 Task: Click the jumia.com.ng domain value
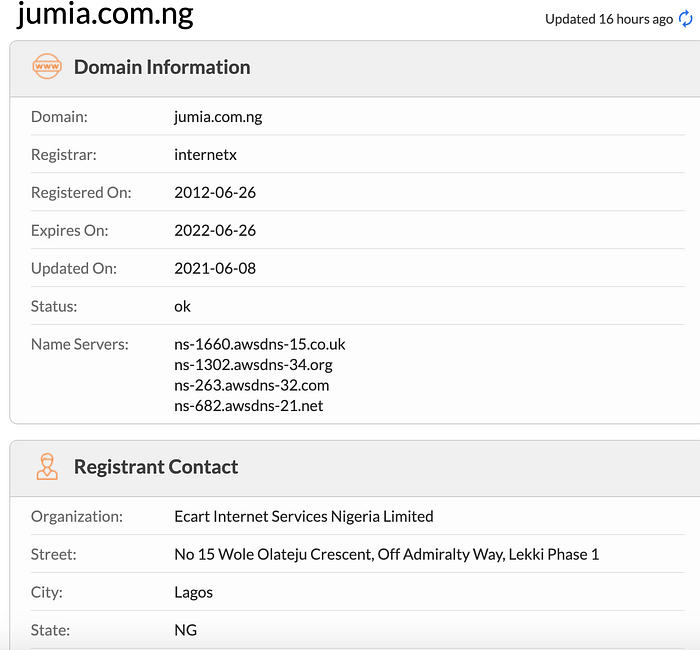(218, 117)
